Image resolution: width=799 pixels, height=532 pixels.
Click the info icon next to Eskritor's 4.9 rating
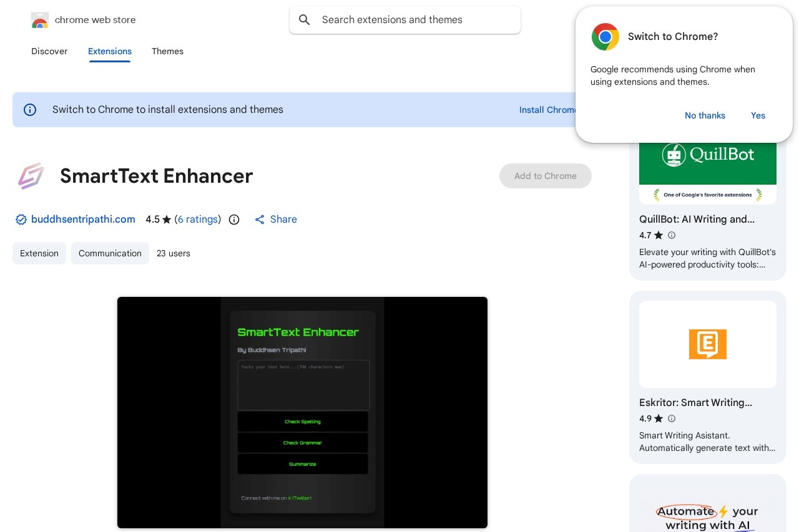click(x=672, y=418)
